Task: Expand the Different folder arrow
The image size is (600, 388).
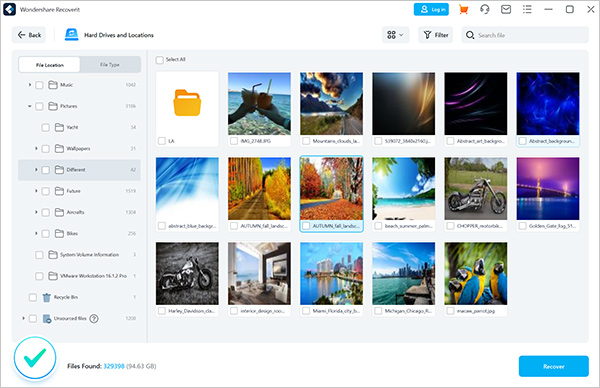Action: point(36,170)
